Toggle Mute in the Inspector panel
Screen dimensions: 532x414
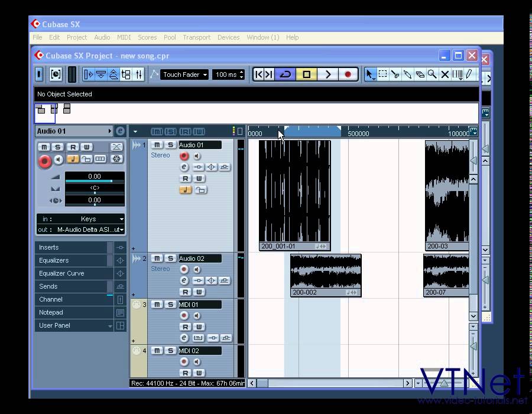44,147
